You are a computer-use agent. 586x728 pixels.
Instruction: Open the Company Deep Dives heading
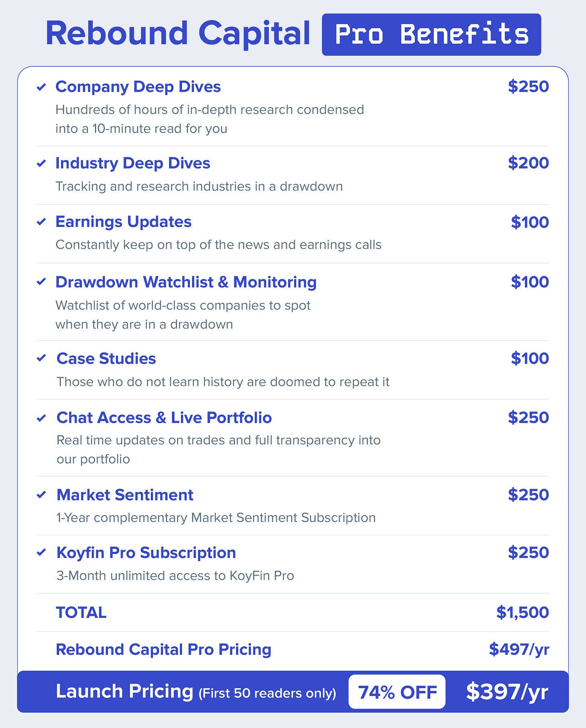(x=138, y=87)
